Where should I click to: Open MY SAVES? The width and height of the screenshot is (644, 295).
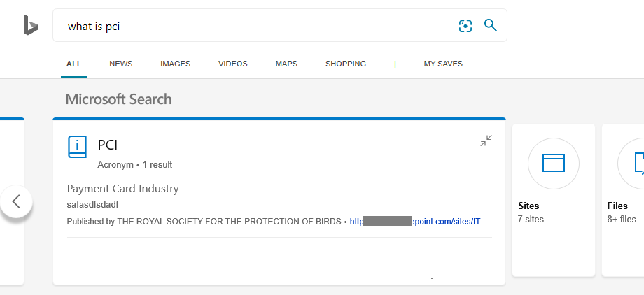pyautogui.click(x=443, y=64)
